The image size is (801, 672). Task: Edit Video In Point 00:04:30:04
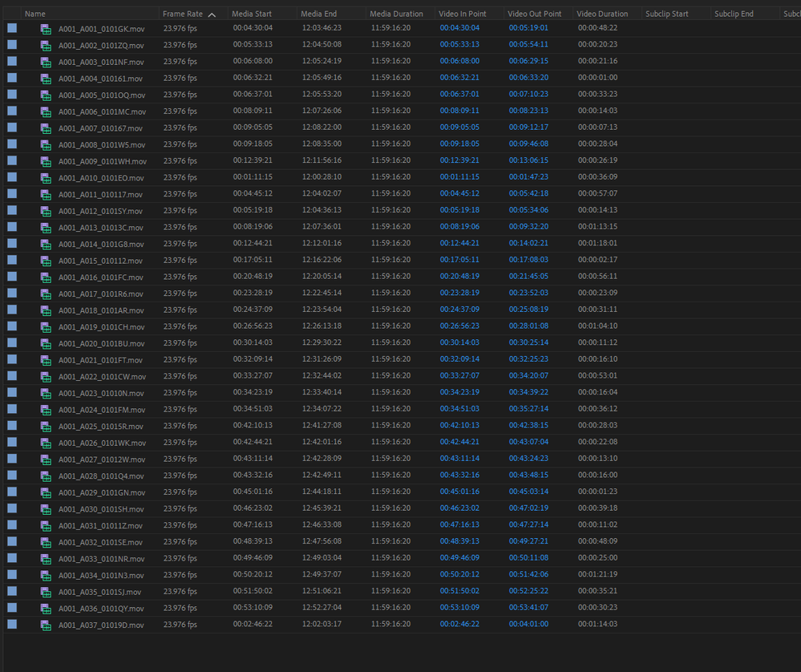tap(459, 28)
